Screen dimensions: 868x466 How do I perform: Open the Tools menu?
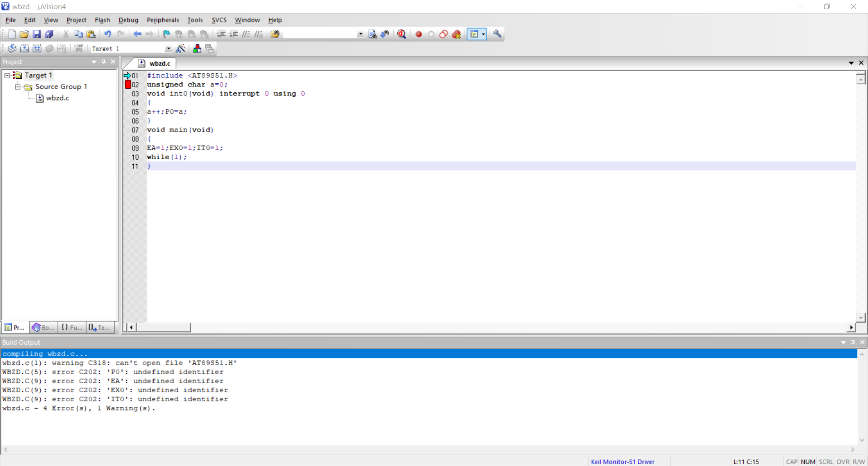(x=195, y=20)
